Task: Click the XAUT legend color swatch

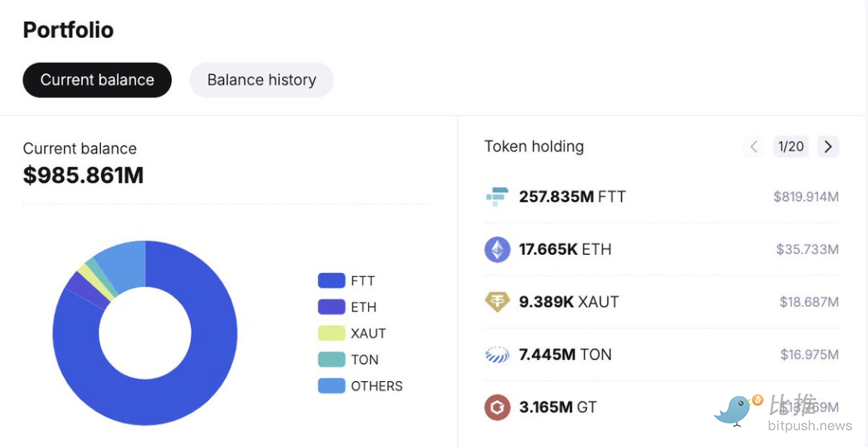Action: (331, 333)
